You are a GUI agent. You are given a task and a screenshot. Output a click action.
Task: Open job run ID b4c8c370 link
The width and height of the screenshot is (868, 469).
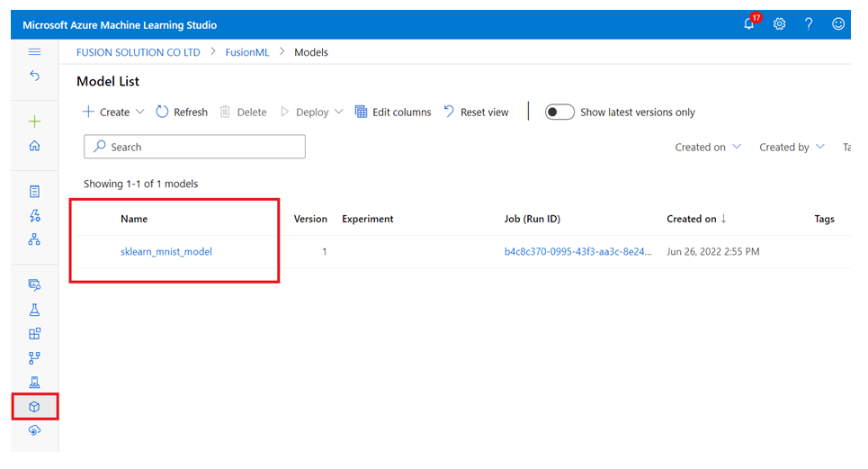(x=578, y=251)
